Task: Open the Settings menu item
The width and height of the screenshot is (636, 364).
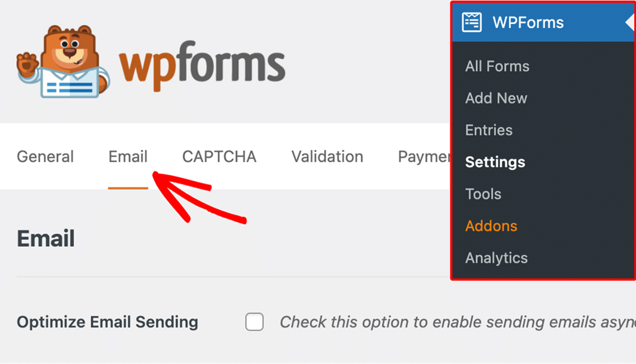Action: 495,162
